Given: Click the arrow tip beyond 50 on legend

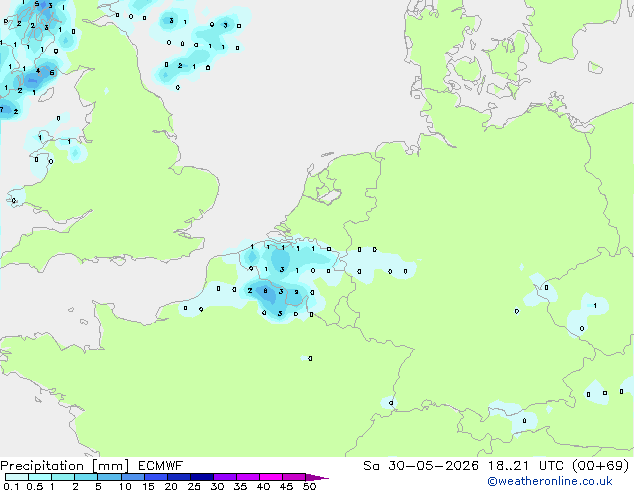Looking at the screenshot, I should click(317, 477).
